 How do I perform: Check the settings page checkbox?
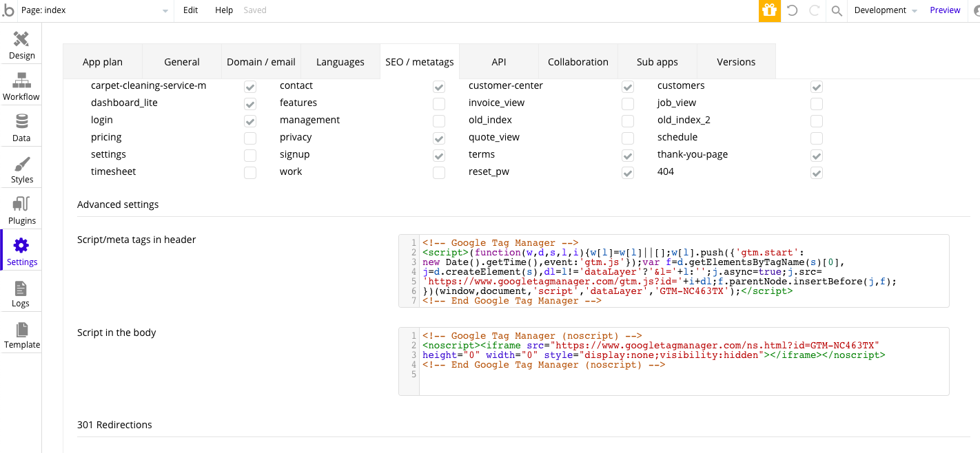250,156
